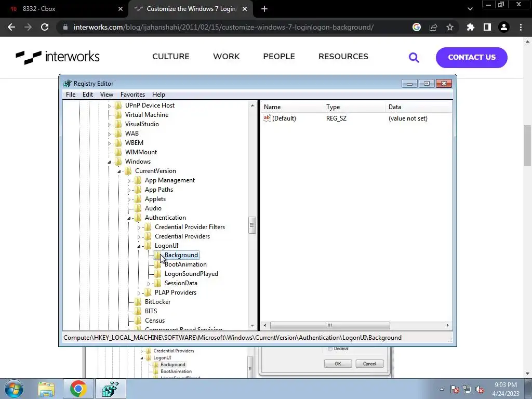
Task: Click the registry tree vertical scrollbar thumb
Action: [x=252, y=225]
